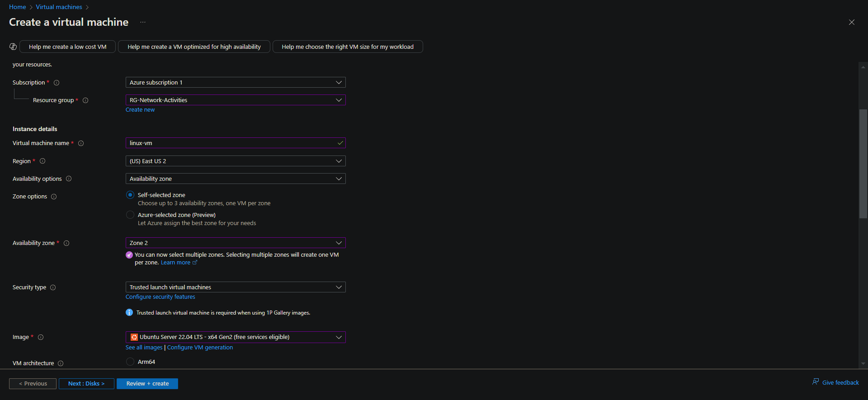Show info tooltip for Availability zone
This screenshot has width=868, height=400.
coord(66,243)
